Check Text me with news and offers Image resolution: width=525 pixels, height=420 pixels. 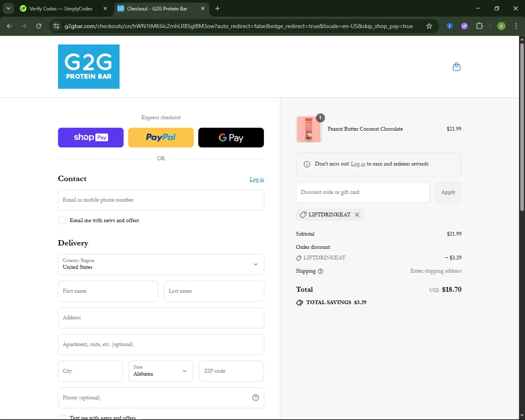click(x=62, y=417)
